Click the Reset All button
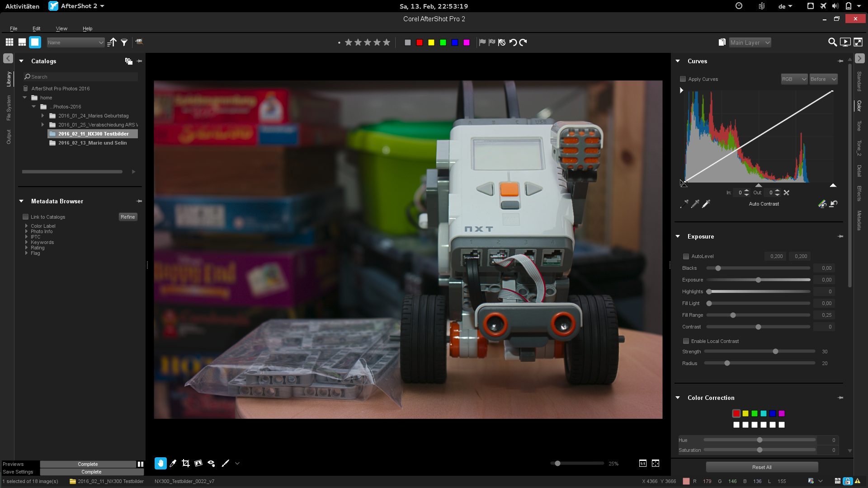868x488 pixels. pyautogui.click(x=762, y=467)
